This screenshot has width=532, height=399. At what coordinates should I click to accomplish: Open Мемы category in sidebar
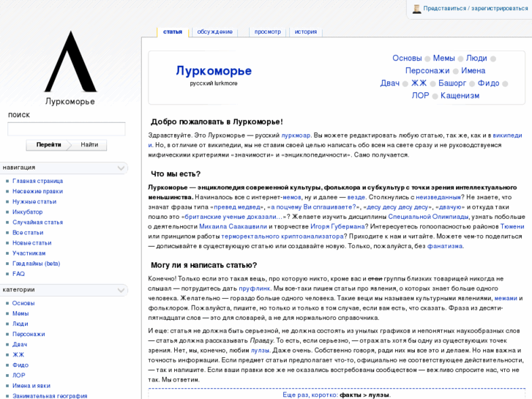20,313
